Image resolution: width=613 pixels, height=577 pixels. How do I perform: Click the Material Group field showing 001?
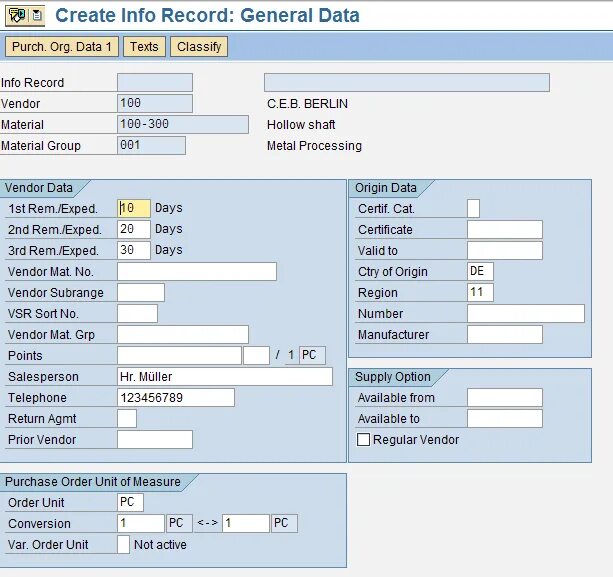point(151,145)
